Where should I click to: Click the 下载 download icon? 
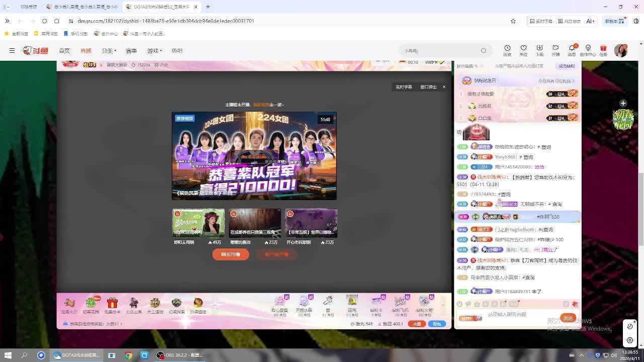pyautogui.click(x=539, y=50)
